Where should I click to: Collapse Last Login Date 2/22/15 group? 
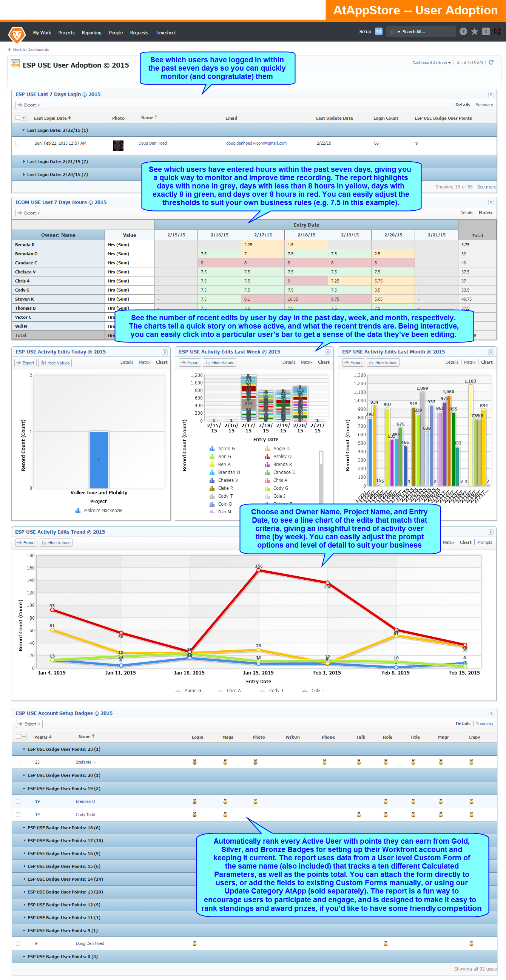point(23,130)
